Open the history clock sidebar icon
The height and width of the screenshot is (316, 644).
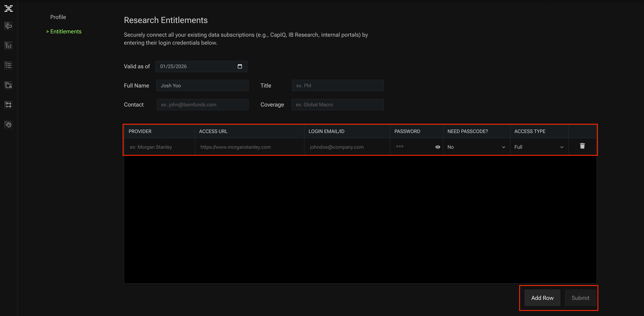click(9, 125)
